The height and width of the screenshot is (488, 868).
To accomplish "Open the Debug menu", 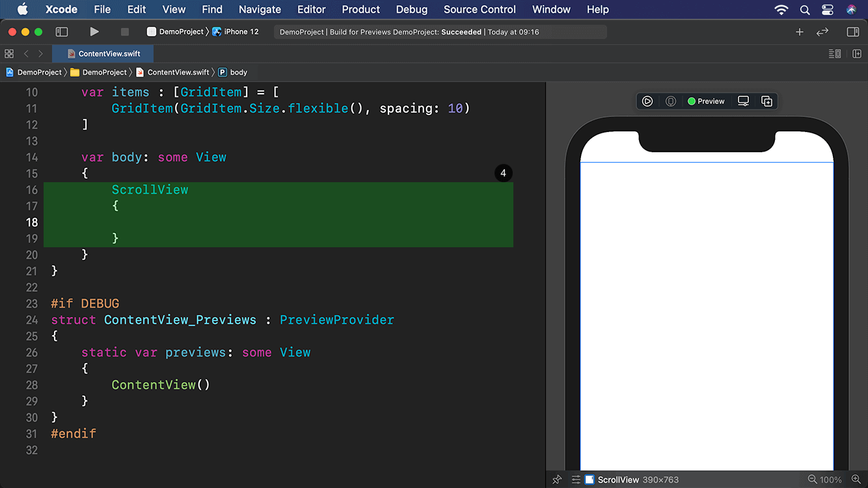I will pos(412,9).
